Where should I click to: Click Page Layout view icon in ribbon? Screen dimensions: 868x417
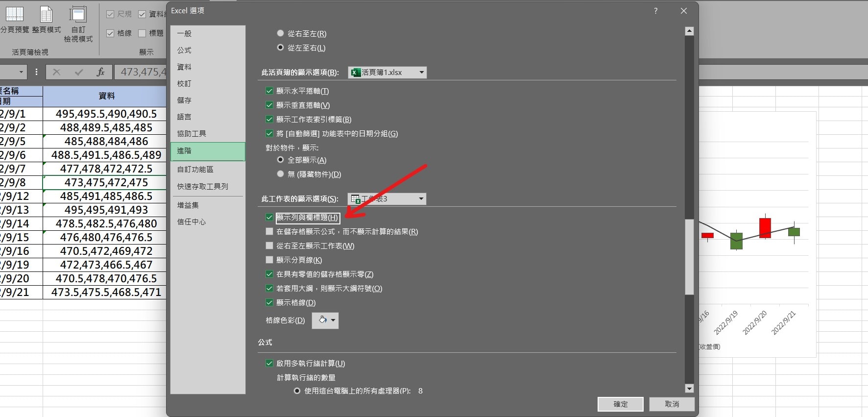click(46, 14)
